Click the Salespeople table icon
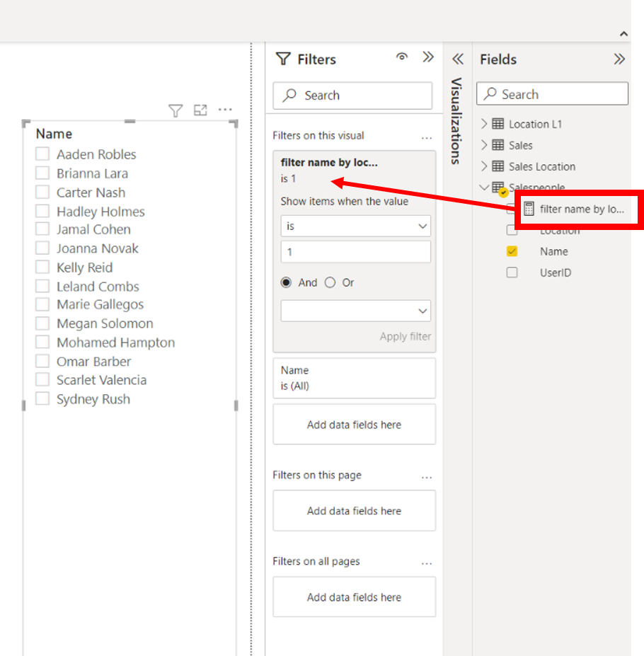This screenshot has width=644, height=656. pos(499,188)
